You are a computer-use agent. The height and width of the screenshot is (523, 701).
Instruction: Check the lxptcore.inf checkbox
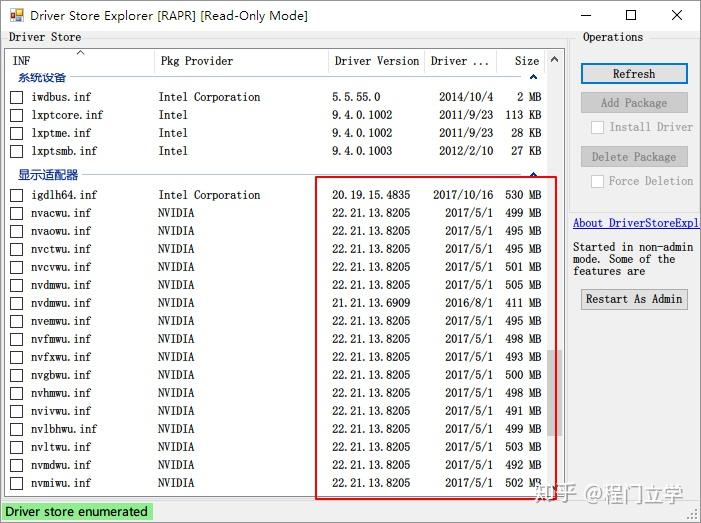[x=17, y=115]
